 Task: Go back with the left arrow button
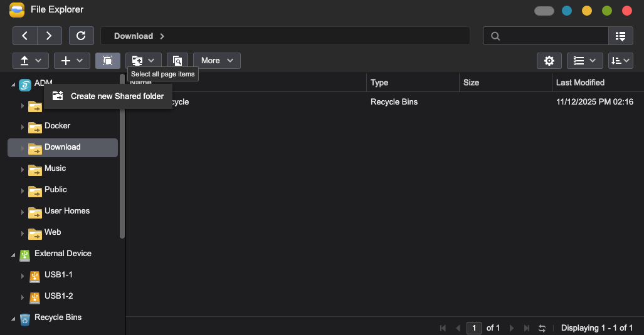[25, 36]
